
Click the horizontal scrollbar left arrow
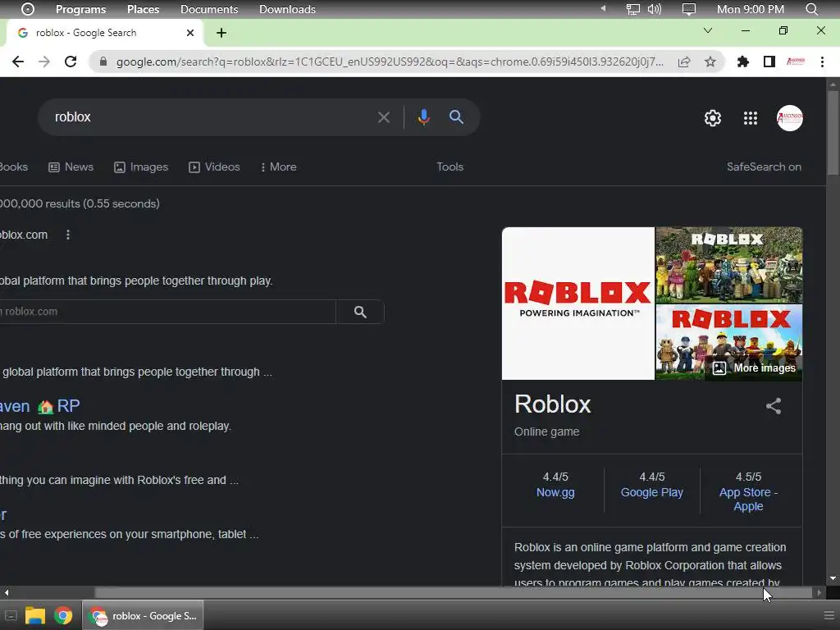(x=7, y=592)
